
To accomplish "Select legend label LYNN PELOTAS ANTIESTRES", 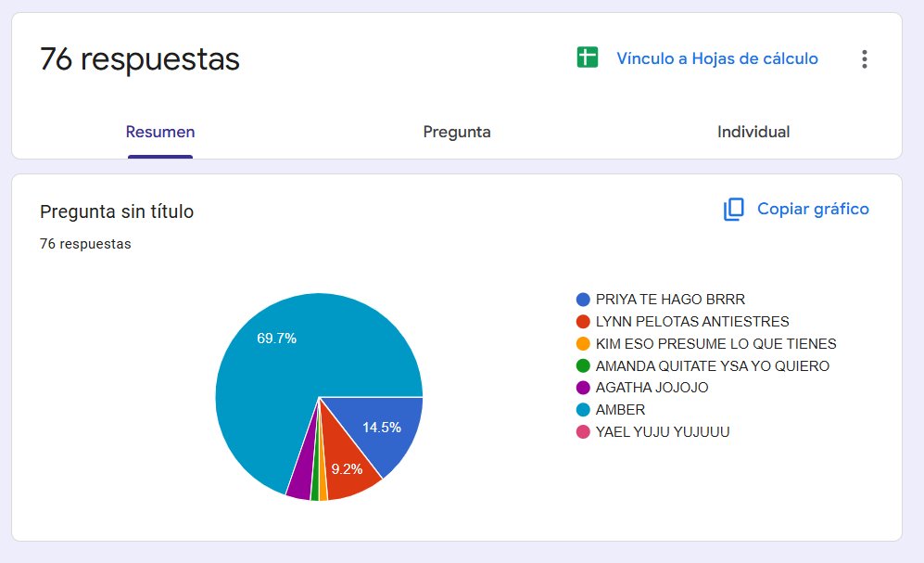I will 691,322.
